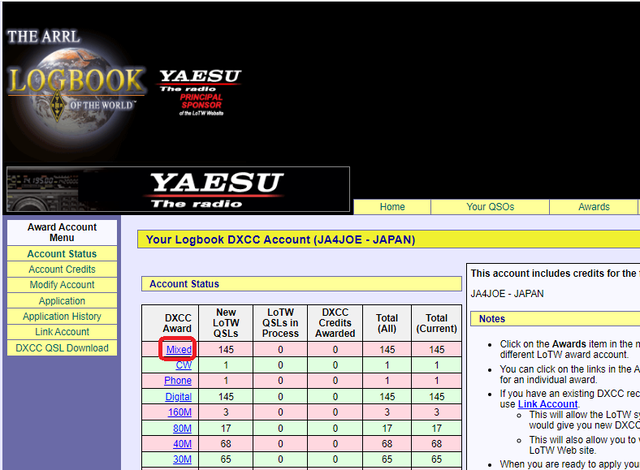Switch to the Awards tab
The height and width of the screenshot is (470, 640).
click(593, 207)
